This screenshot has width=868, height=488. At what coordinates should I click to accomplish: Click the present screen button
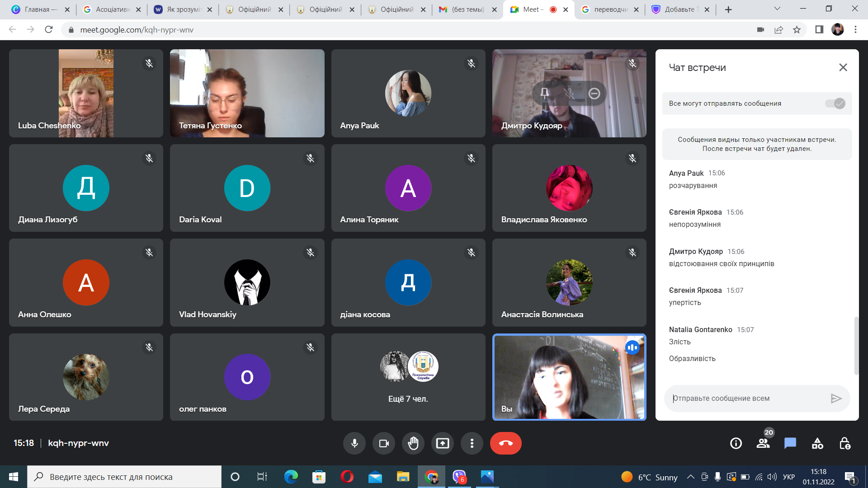442,443
